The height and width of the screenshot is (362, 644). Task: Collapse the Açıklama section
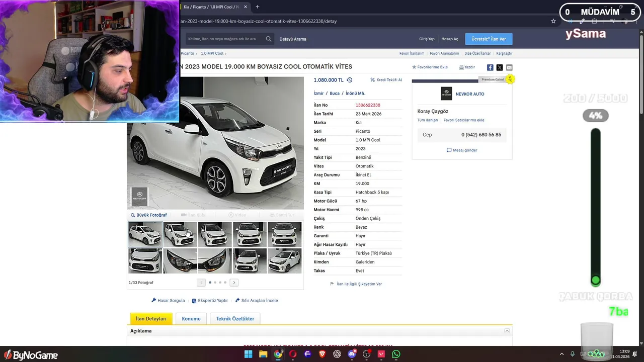[x=507, y=331]
